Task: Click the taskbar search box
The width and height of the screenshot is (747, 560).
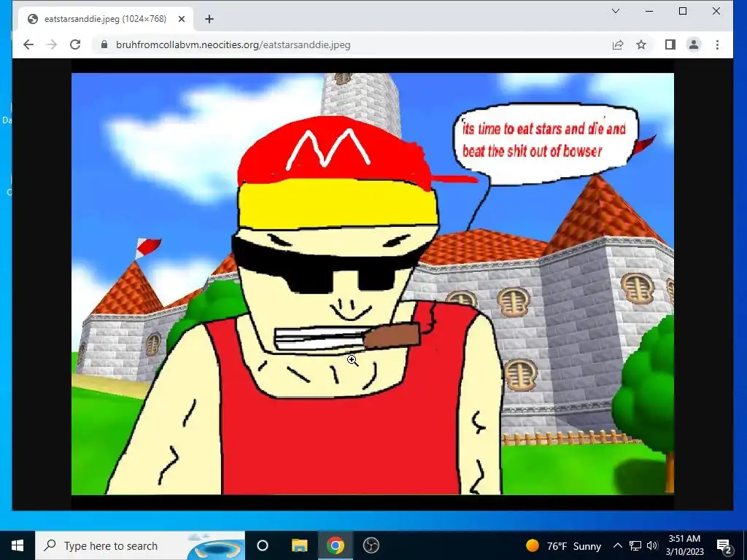Action: coord(140,545)
